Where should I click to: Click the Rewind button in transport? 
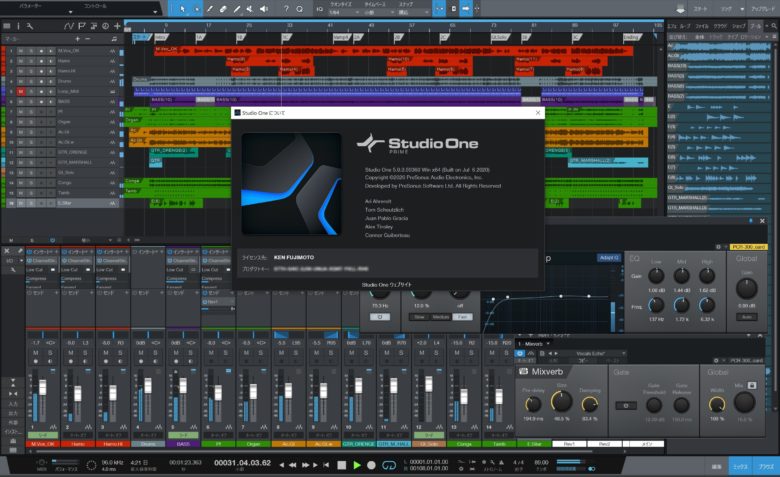point(292,465)
